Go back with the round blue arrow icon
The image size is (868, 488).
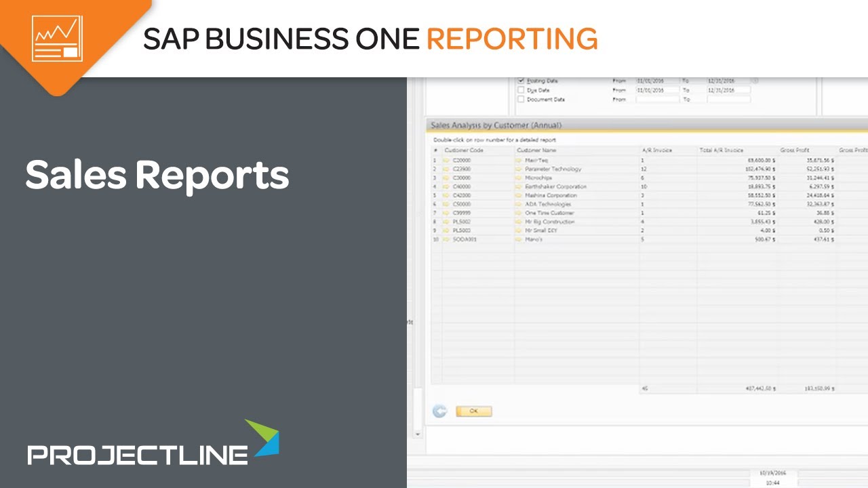tap(440, 411)
